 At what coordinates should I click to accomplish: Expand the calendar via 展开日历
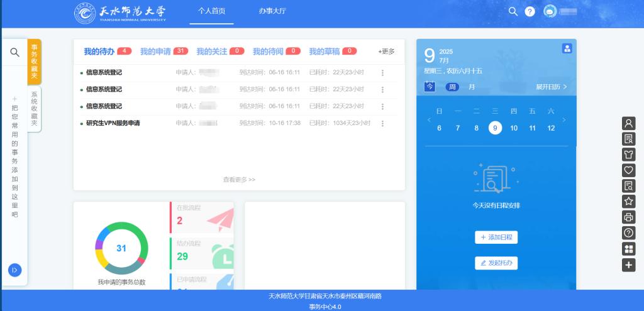tap(552, 87)
